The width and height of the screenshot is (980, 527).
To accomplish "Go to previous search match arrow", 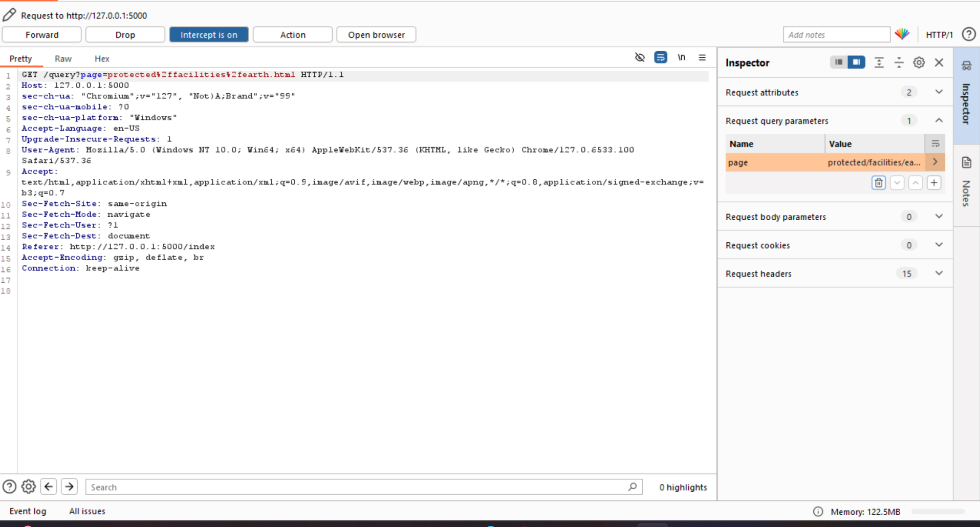I will pos(49,487).
